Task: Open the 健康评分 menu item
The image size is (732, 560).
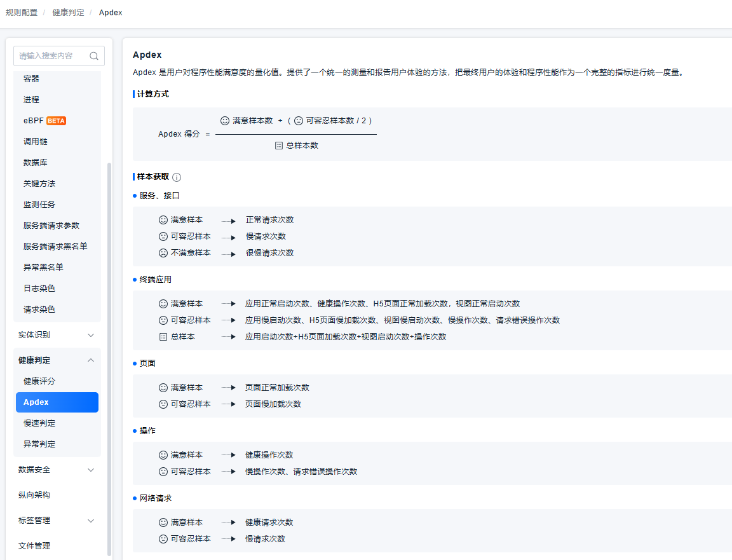Action: [x=39, y=381]
